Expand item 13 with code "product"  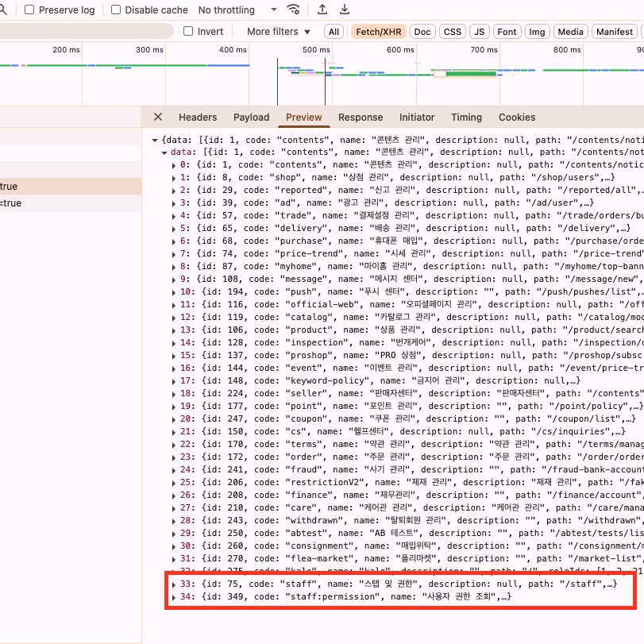coord(174,330)
